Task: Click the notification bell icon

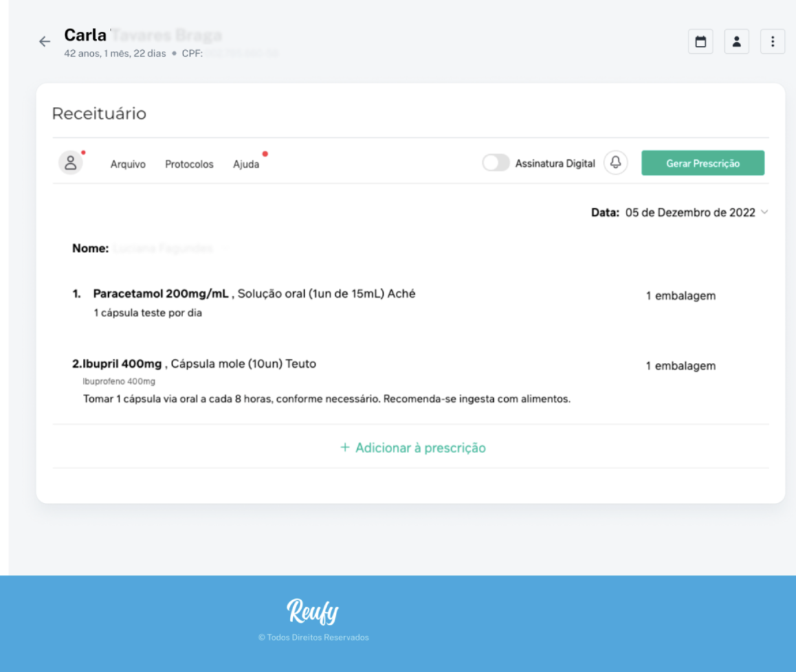Action: click(615, 162)
